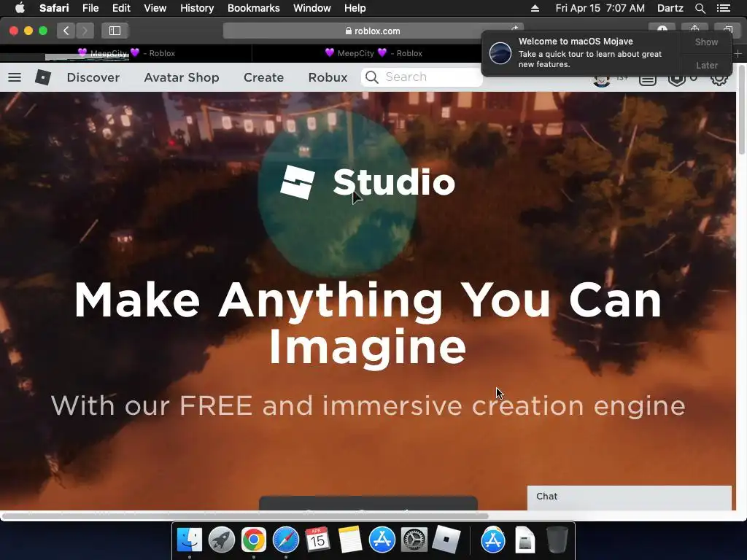Click the eject icon in the menu bar

coord(535,8)
